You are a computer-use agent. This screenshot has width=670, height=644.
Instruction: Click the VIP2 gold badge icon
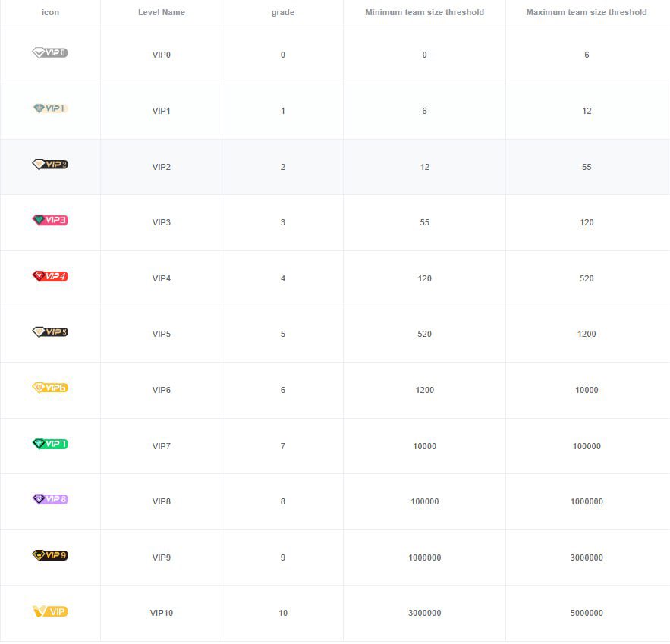50,164
